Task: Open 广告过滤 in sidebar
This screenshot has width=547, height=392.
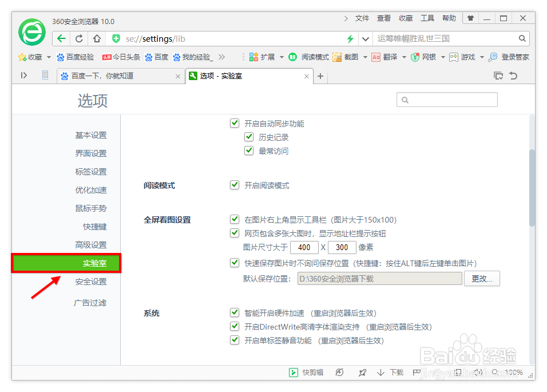Action: [90, 303]
